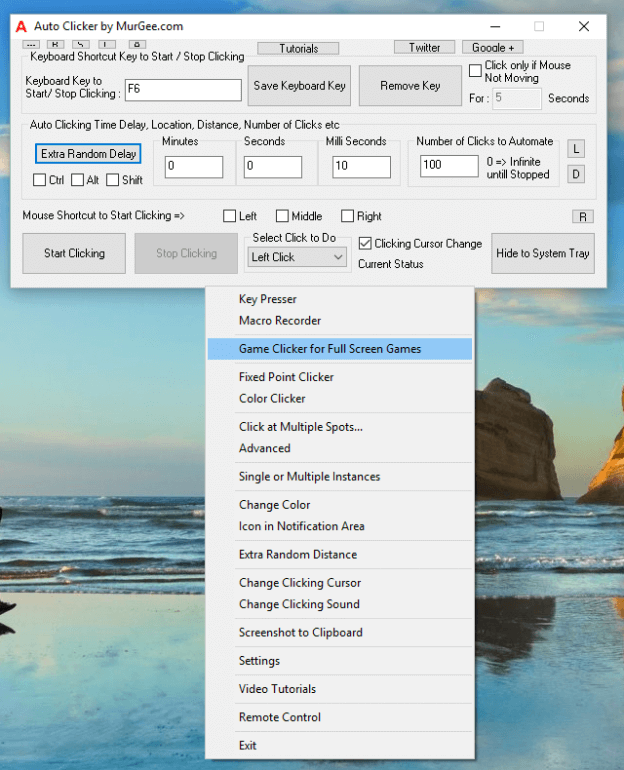624x770 pixels.
Task: Click the Auto Clicker red A title icon
Action: coord(21,27)
